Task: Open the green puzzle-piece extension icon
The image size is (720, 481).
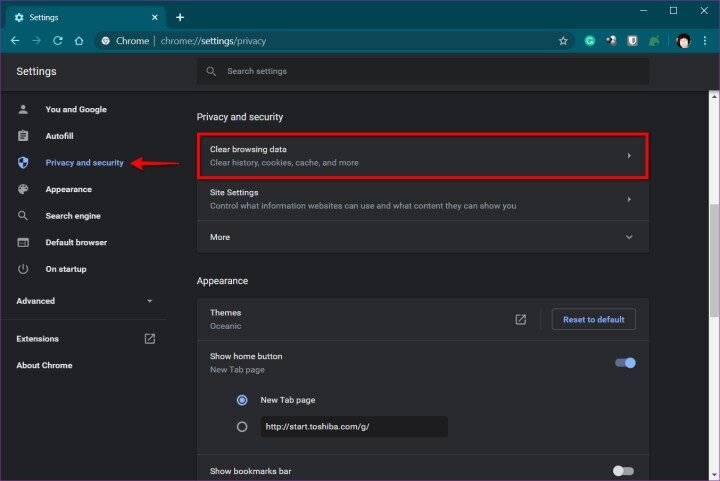Action: tap(654, 41)
